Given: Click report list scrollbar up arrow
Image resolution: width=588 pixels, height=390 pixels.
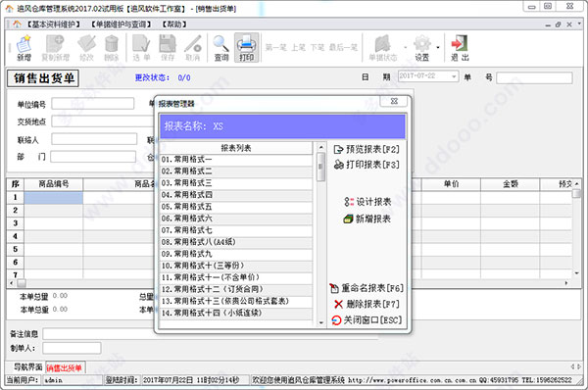Looking at the screenshot, I should point(321,147).
